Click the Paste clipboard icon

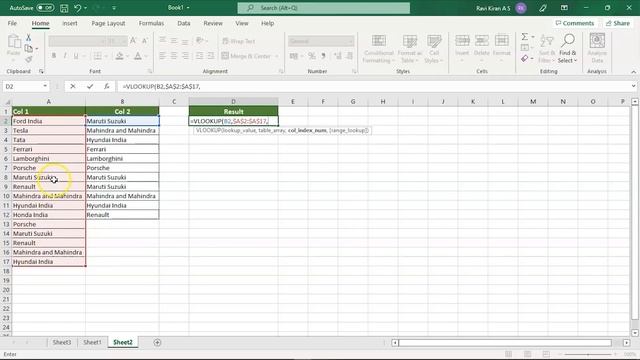click(x=13, y=42)
